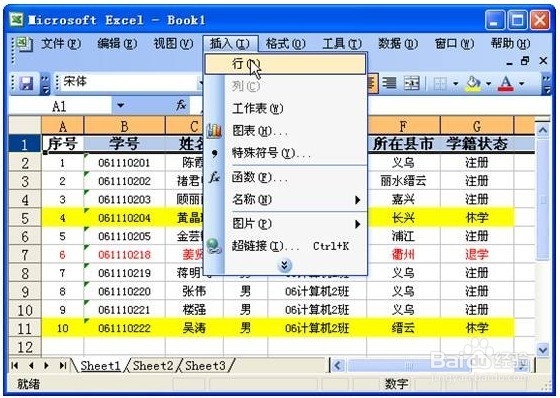Open the 帮助 menu
The height and width of the screenshot is (398, 560).
point(510,44)
